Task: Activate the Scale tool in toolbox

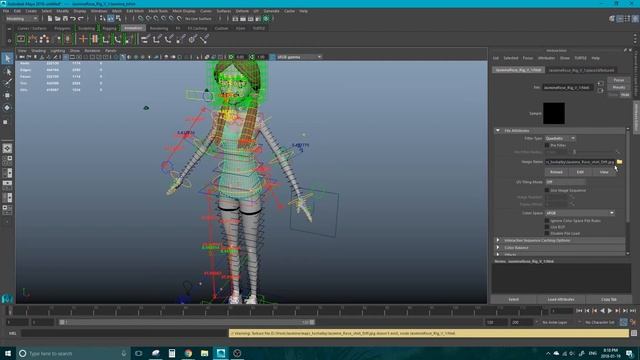Action: point(6,122)
